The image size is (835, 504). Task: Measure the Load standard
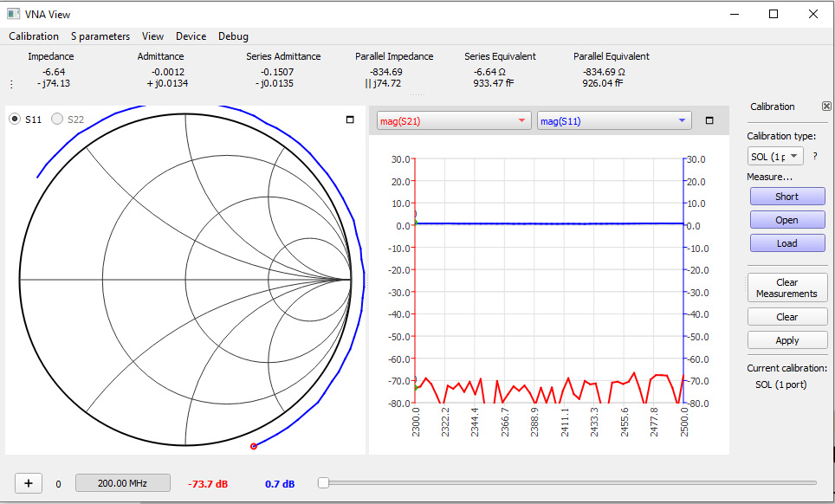click(787, 243)
